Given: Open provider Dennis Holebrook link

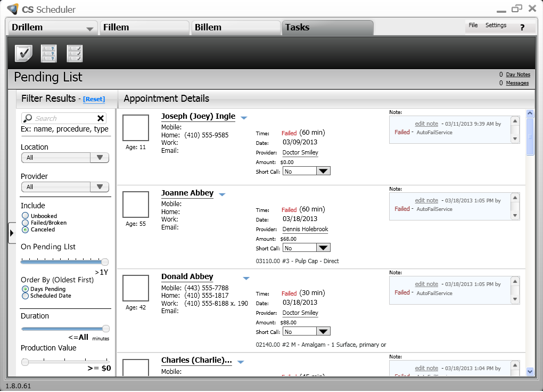Looking at the screenshot, I should pyautogui.click(x=305, y=230).
